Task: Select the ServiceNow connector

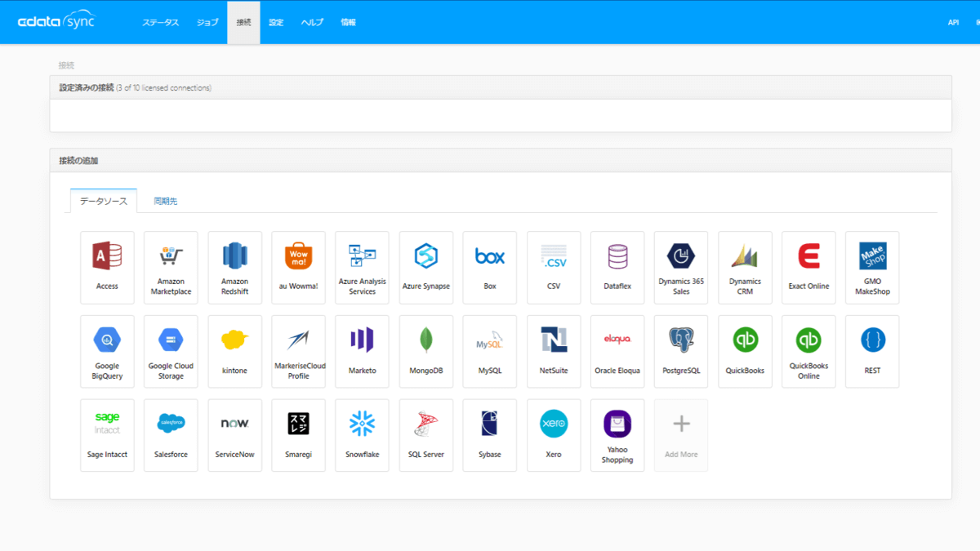Action: [234, 435]
